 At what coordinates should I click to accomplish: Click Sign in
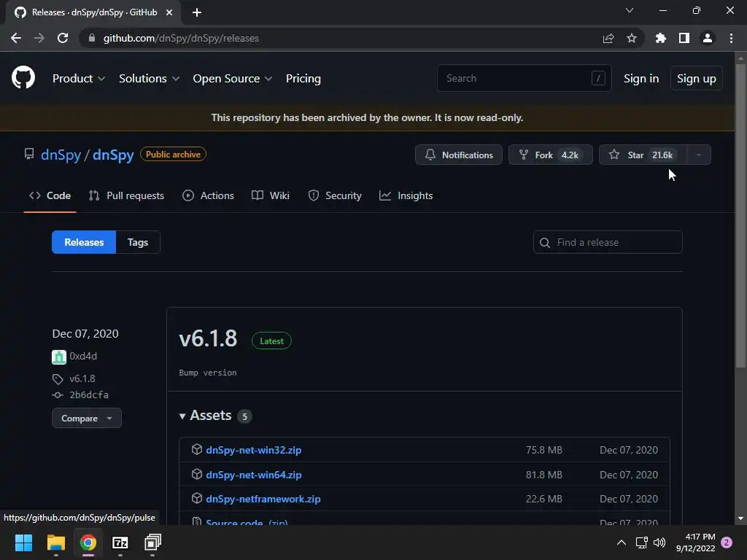[x=641, y=79]
